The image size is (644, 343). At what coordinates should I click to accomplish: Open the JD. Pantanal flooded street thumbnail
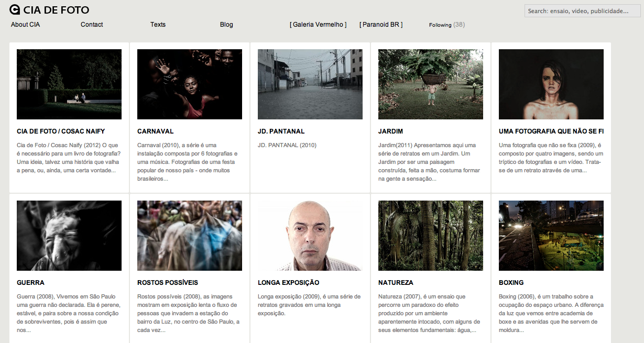tap(310, 84)
